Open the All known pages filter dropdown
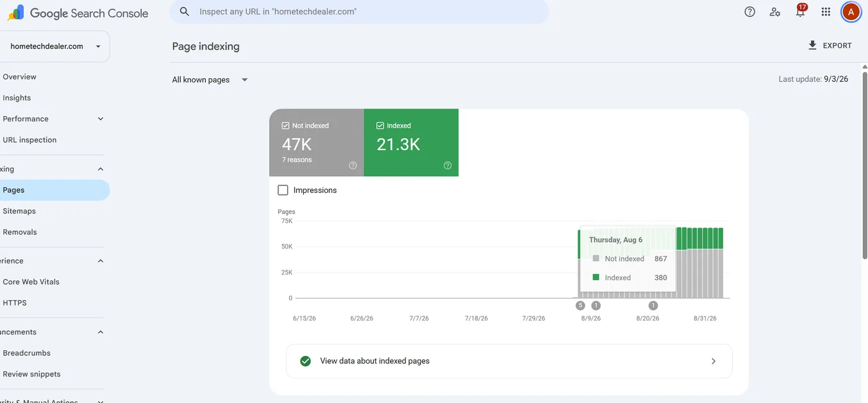868x403 pixels. (x=210, y=79)
